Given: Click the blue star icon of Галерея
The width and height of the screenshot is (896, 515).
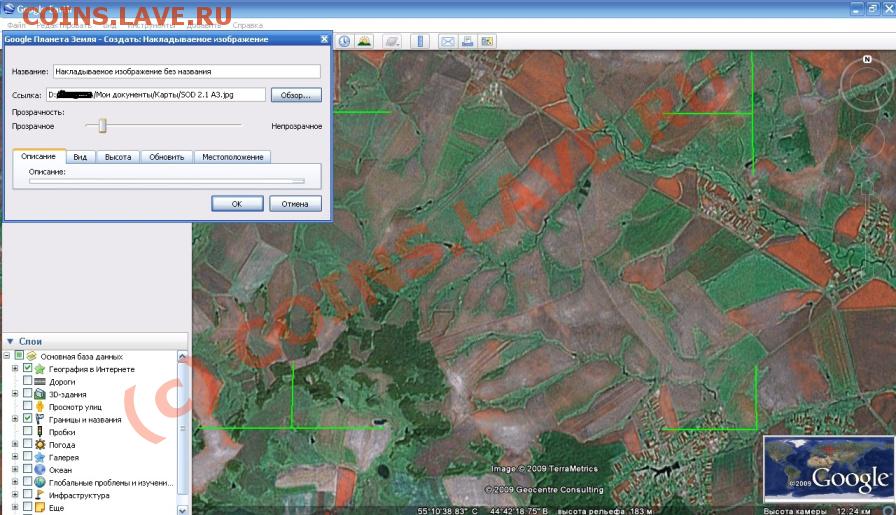Looking at the screenshot, I should (x=39, y=457).
